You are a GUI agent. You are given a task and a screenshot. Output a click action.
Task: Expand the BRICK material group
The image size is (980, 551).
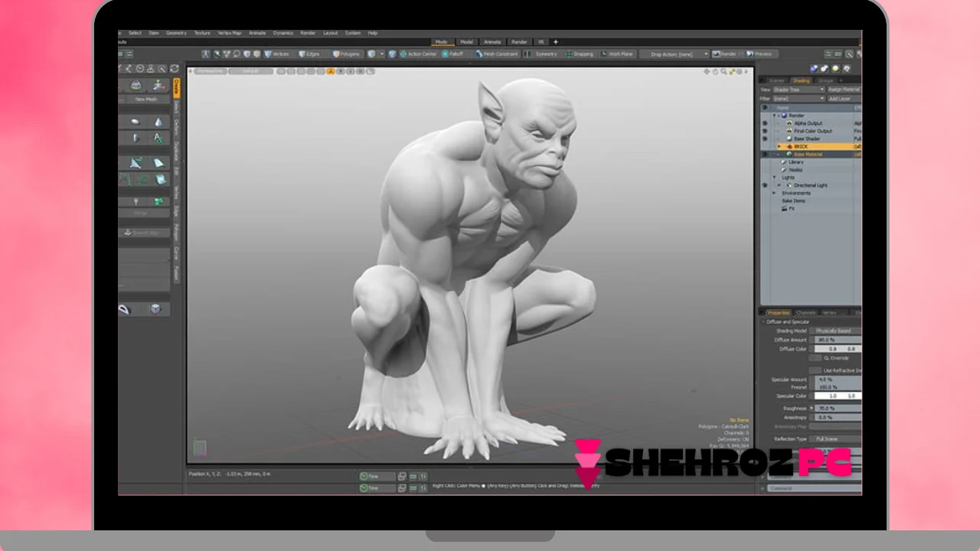779,146
